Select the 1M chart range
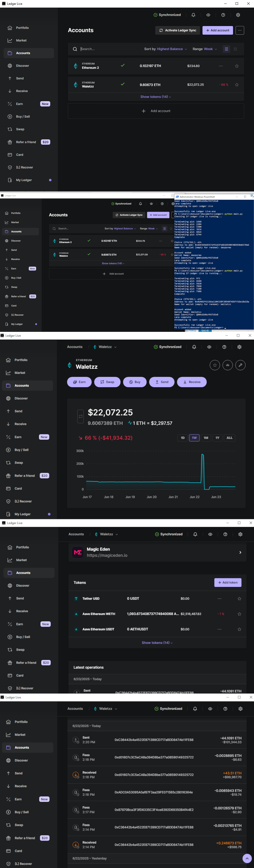This screenshot has width=254, height=868. coord(206,438)
